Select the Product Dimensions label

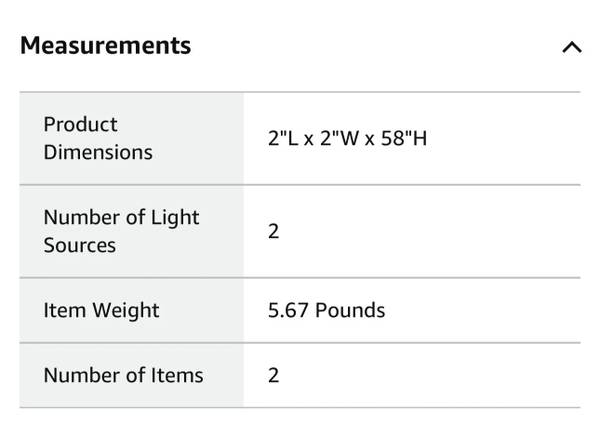pyautogui.click(x=98, y=138)
